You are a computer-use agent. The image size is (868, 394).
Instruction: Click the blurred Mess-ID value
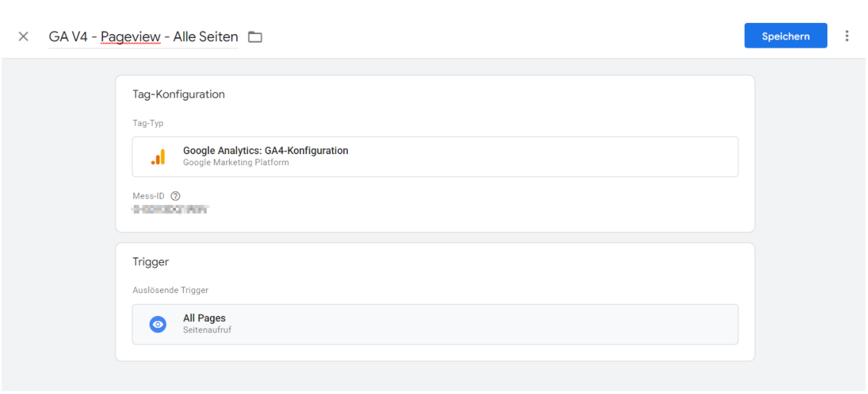pos(170,210)
